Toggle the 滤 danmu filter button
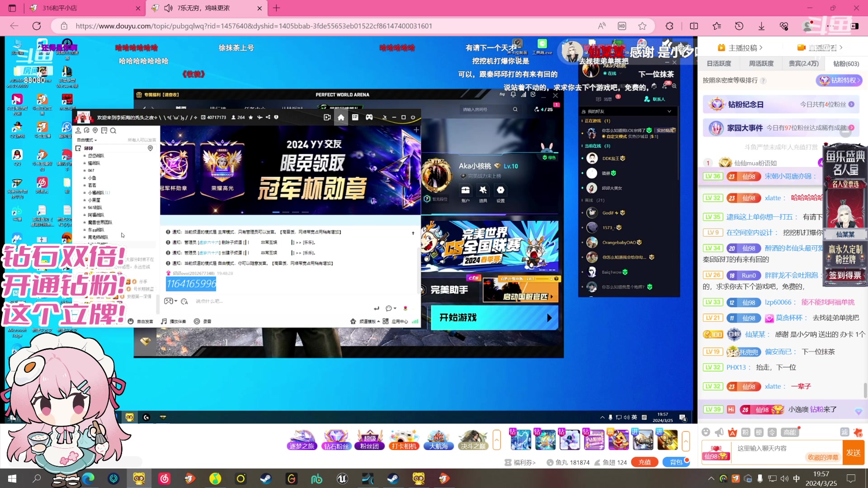 (845, 433)
